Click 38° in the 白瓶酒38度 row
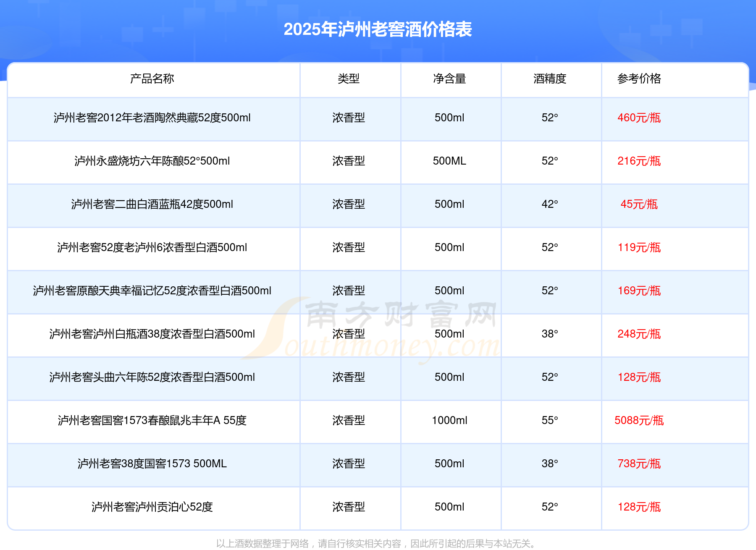 click(550, 334)
